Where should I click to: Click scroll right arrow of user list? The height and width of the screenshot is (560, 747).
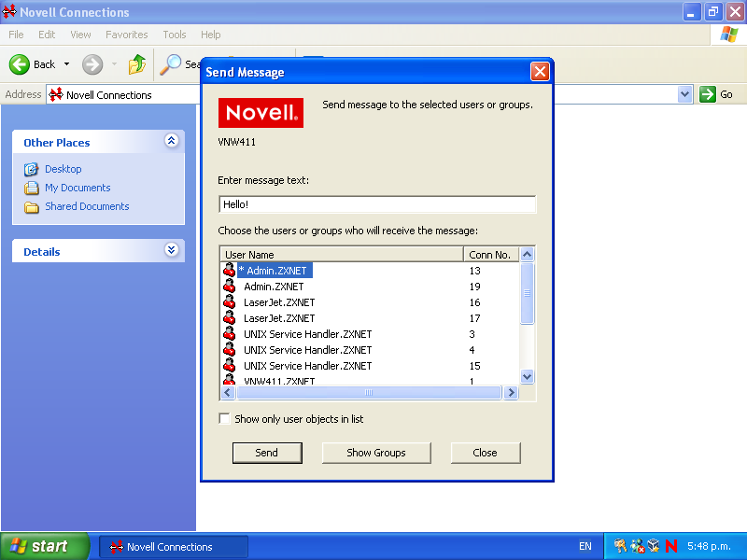tap(511, 392)
